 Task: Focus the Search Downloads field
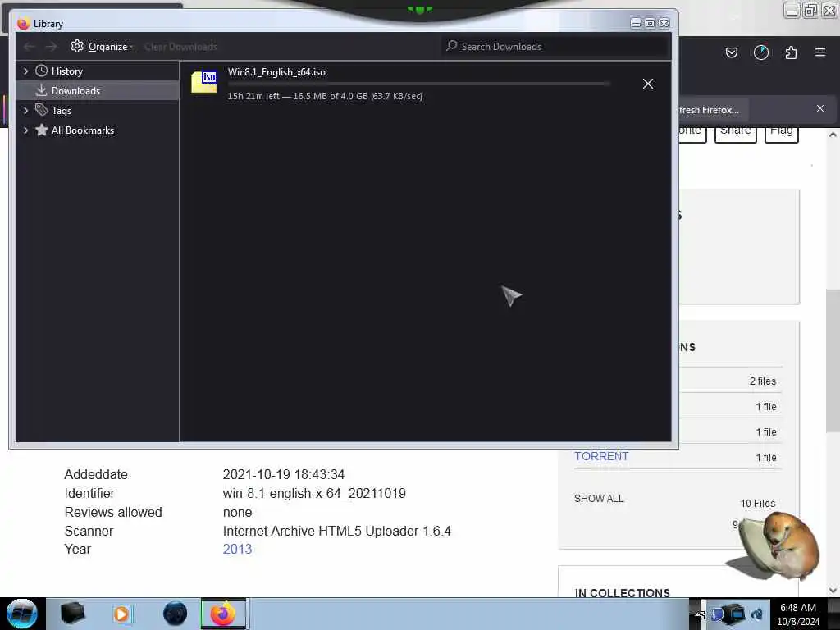(555, 46)
